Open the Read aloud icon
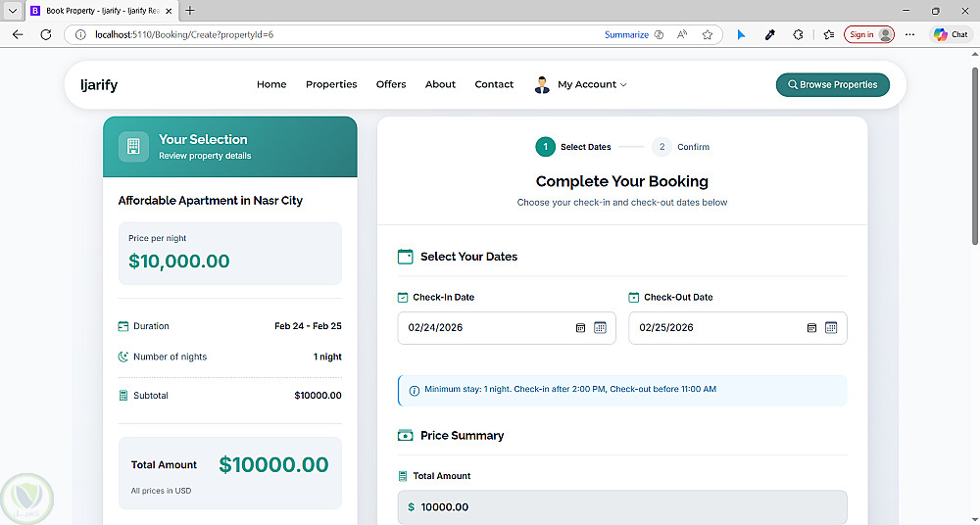The width and height of the screenshot is (980, 525). [682, 34]
